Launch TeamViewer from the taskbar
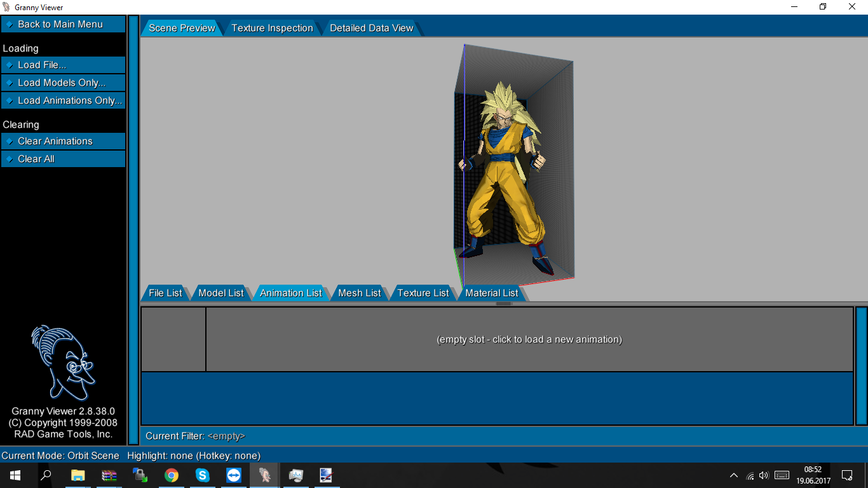 234,475
